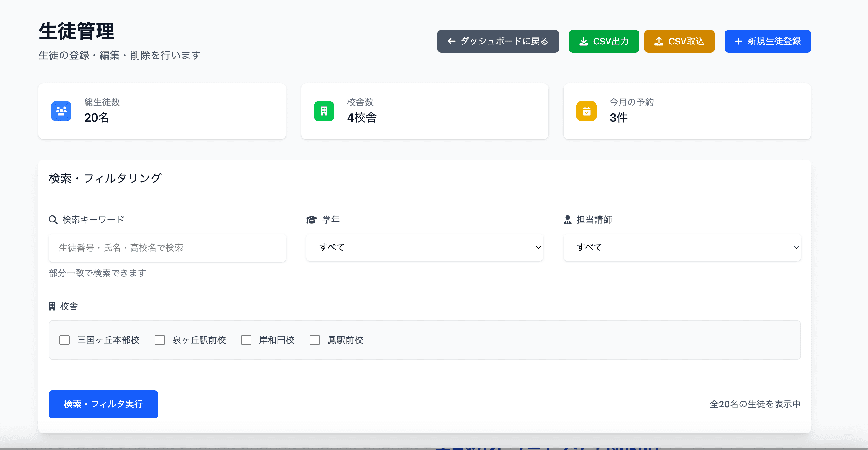
Task: Toggle the 岸和田校 checkbox
Action: point(246,340)
